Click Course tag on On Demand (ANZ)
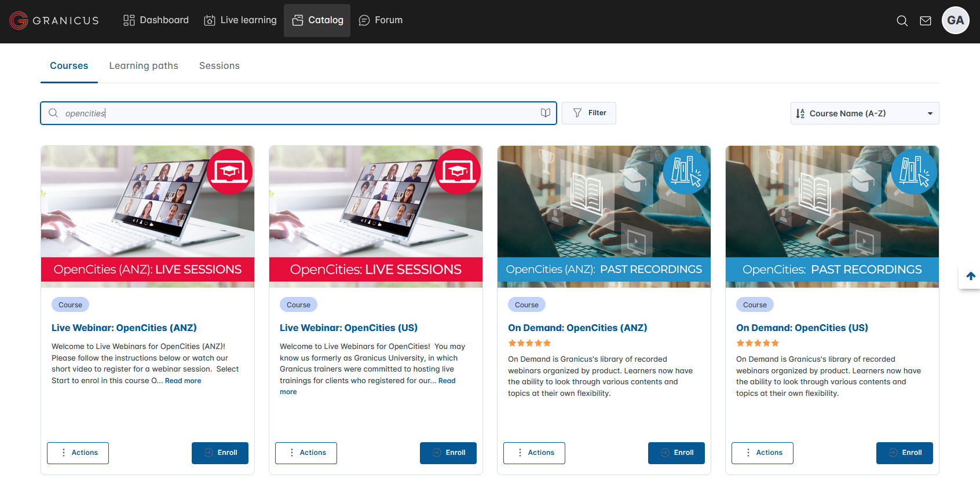This screenshot has width=980, height=496. pyautogui.click(x=526, y=305)
